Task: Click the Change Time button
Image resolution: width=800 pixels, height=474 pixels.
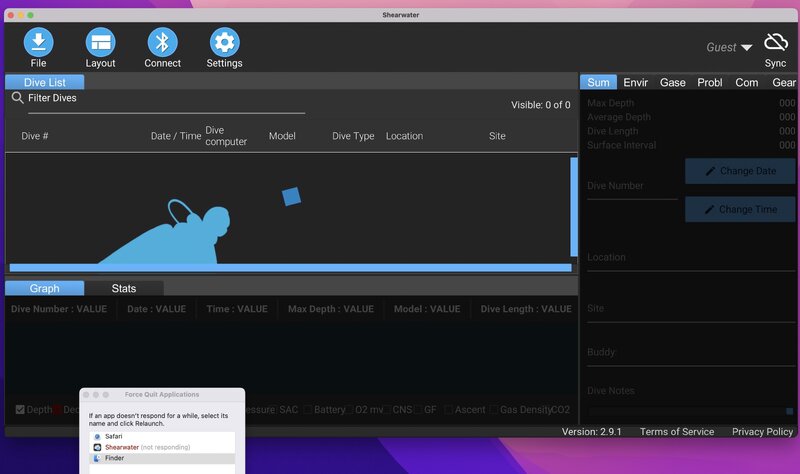Action: [x=740, y=209]
